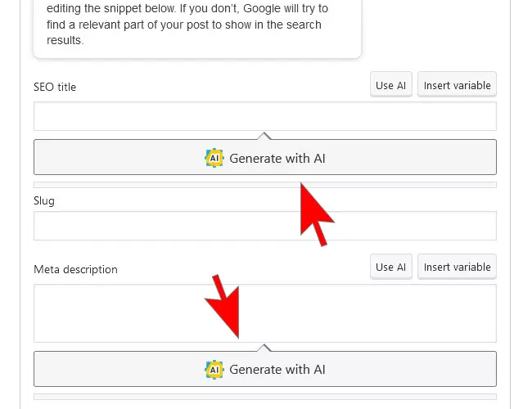Open Insert variable for SEO title
Image resolution: width=532 pixels, height=409 pixels.
tap(457, 85)
